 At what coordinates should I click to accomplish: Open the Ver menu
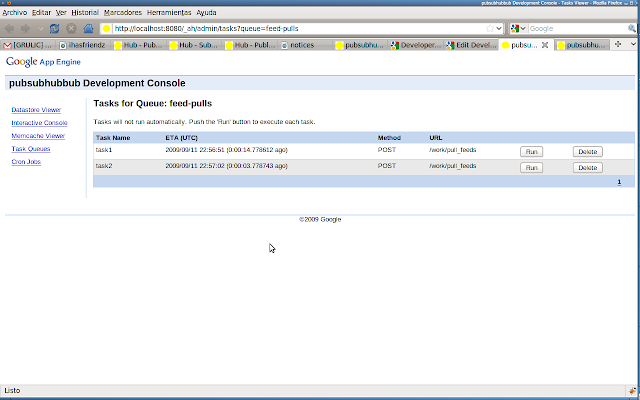coord(61,13)
